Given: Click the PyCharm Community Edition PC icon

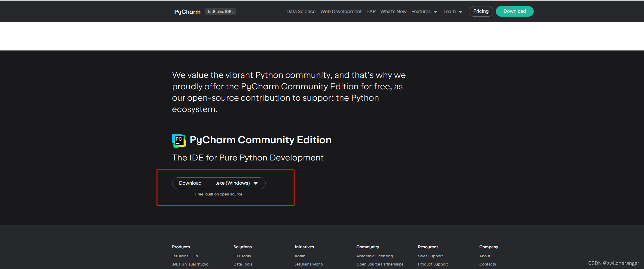Looking at the screenshot, I should point(179,140).
